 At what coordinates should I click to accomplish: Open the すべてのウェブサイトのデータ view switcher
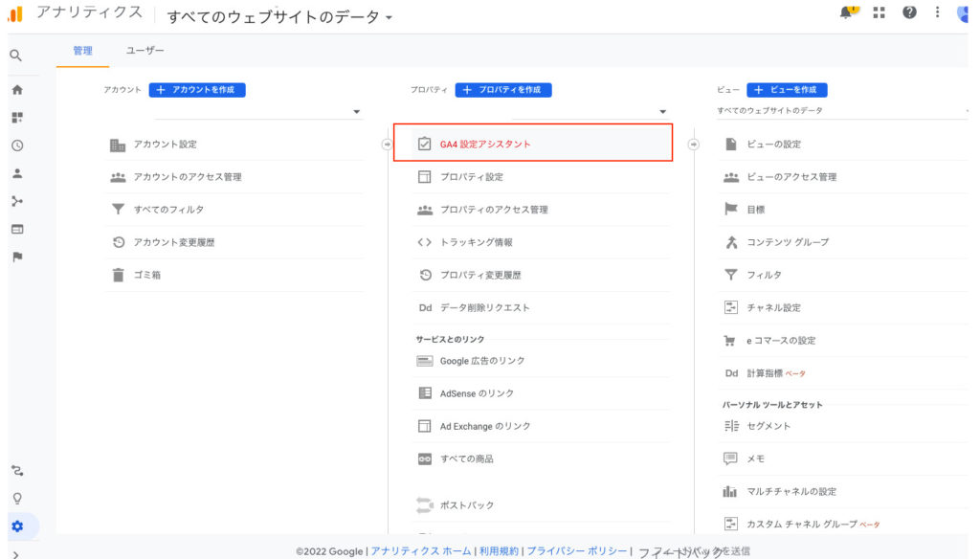pyautogui.click(x=279, y=17)
